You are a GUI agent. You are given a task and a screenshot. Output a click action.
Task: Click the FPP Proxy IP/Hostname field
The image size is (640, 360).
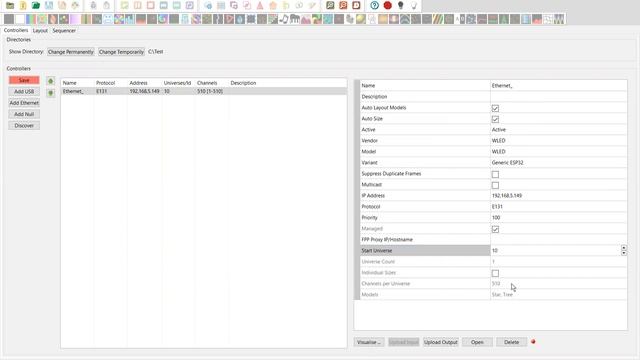coord(558,240)
